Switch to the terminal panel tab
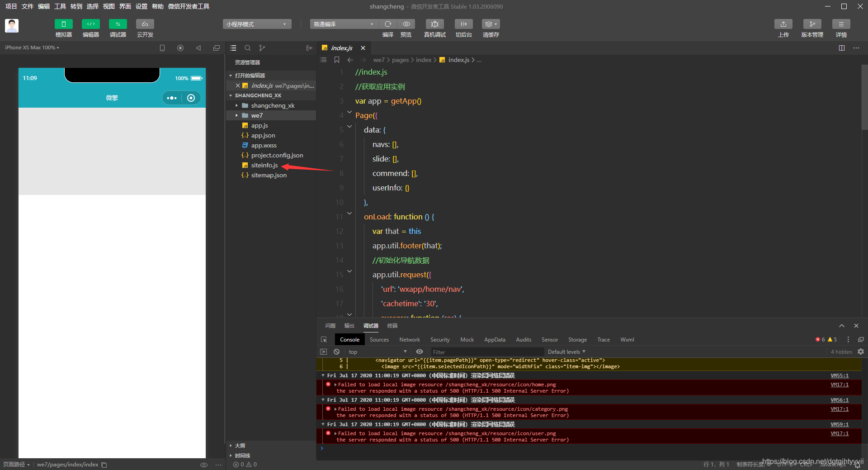 (x=392, y=326)
